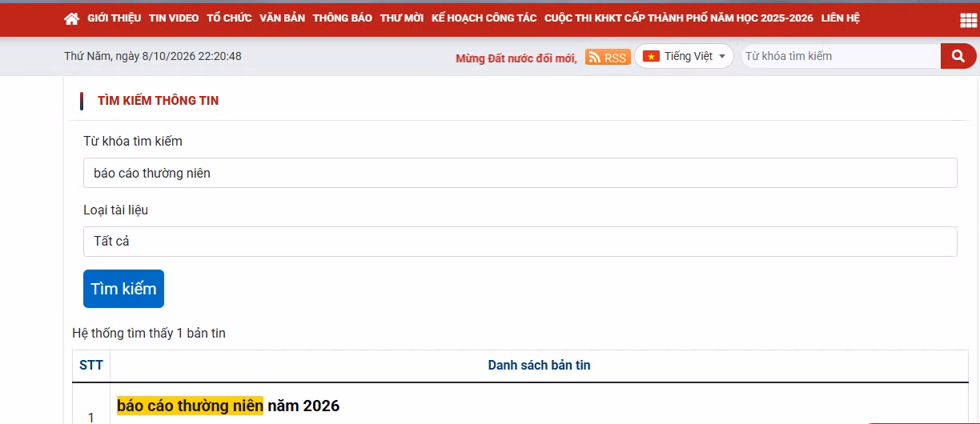Open the Loại tài liệu dropdown
The height and width of the screenshot is (424, 980).
pyautogui.click(x=520, y=242)
